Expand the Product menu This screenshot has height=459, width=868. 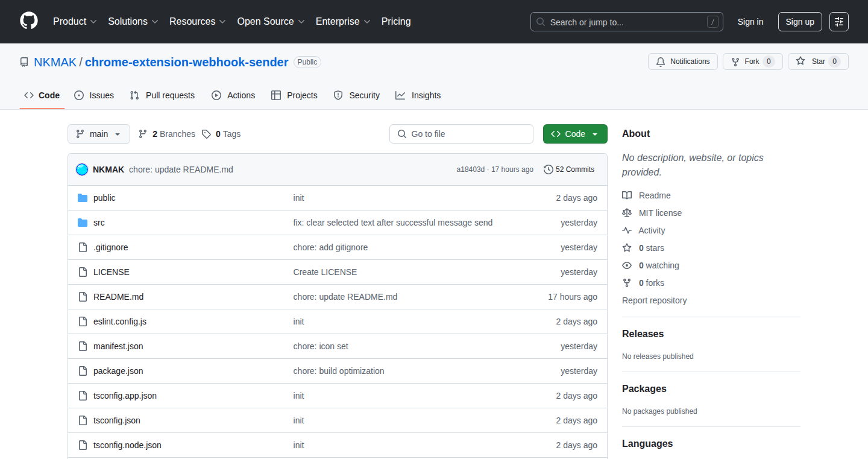75,22
